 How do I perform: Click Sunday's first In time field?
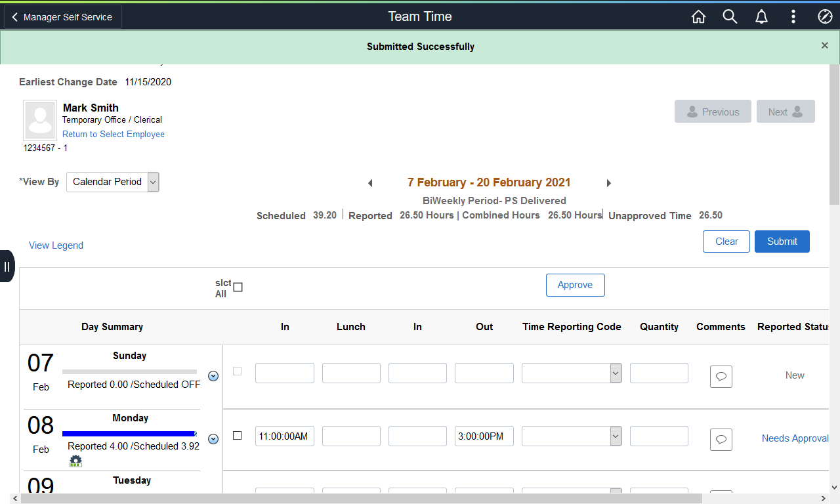(x=285, y=373)
